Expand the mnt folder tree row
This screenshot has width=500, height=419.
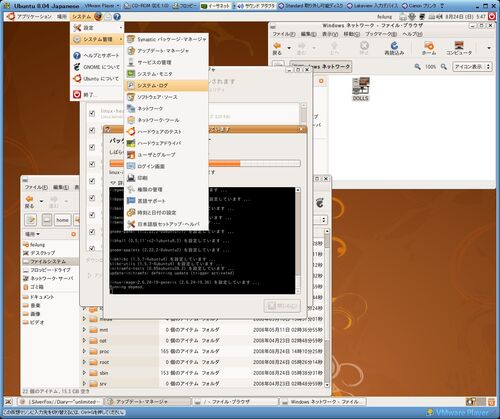[84, 330]
